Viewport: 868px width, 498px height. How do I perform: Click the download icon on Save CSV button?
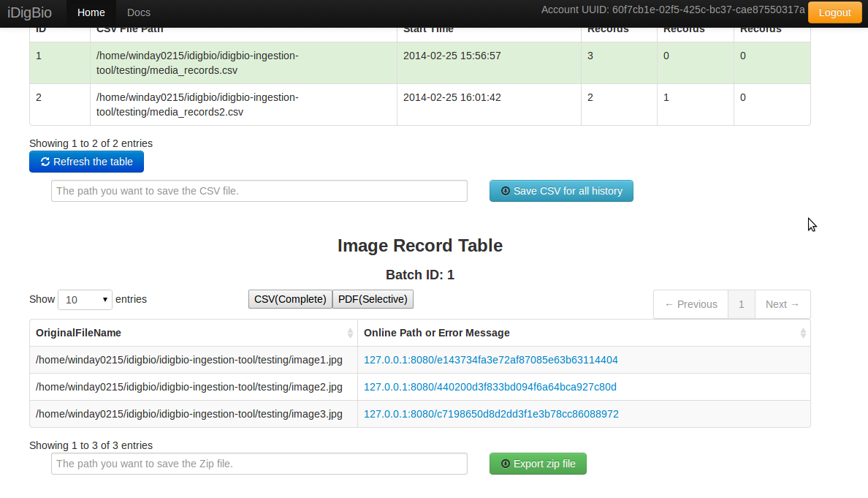point(506,191)
